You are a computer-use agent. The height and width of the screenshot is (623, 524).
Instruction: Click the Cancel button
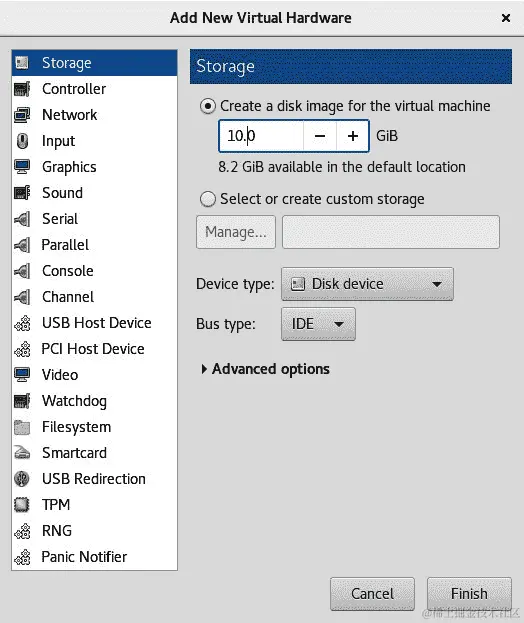(x=372, y=594)
